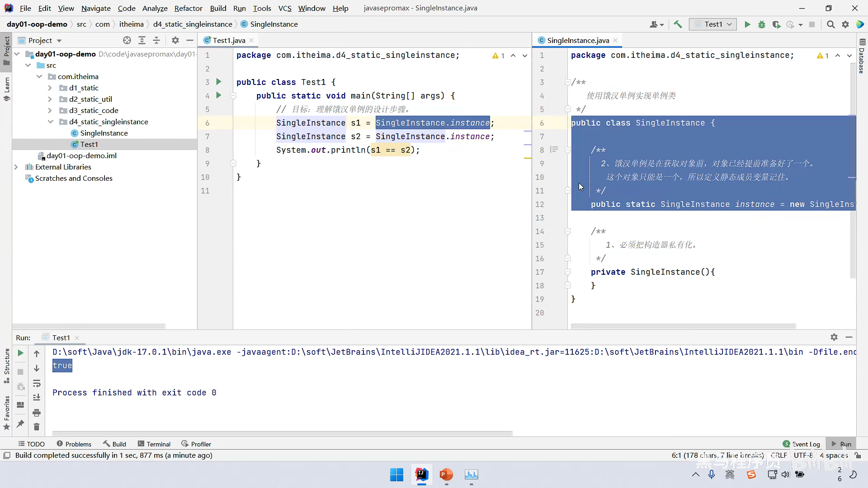Toggle soft-wrap in Run console

tap(37, 384)
